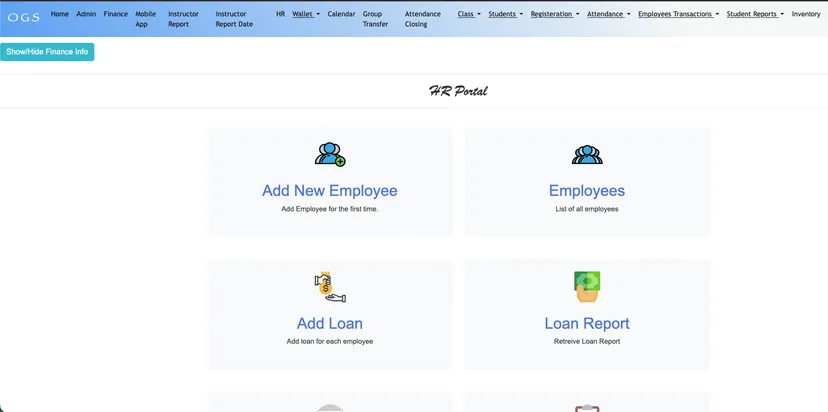The width and height of the screenshot is (828, 412).
Task: Go to Home in navbar
Action: tap(60, 14)
